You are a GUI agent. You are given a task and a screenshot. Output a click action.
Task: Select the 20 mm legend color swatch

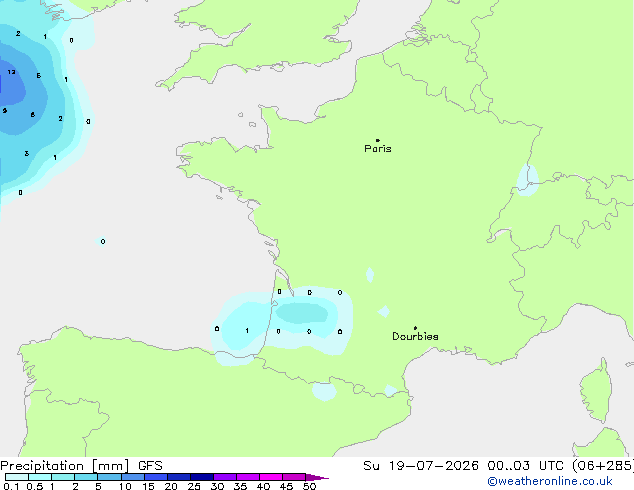point(178,477)
